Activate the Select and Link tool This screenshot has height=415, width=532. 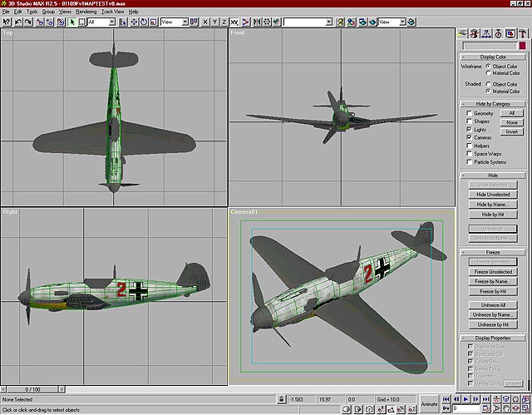point(40,22)
